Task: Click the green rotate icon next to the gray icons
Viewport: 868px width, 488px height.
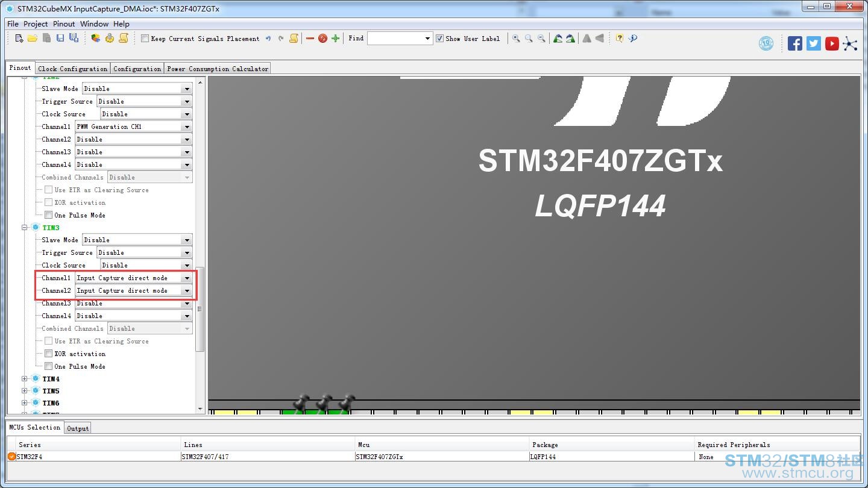Action: point(570,39)
